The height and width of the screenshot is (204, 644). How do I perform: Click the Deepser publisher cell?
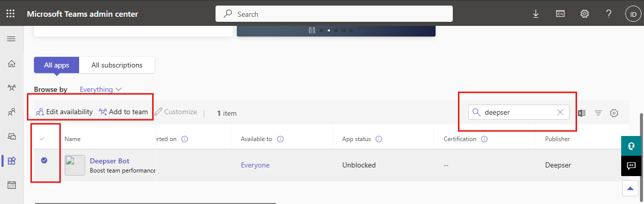click(558, 165)
